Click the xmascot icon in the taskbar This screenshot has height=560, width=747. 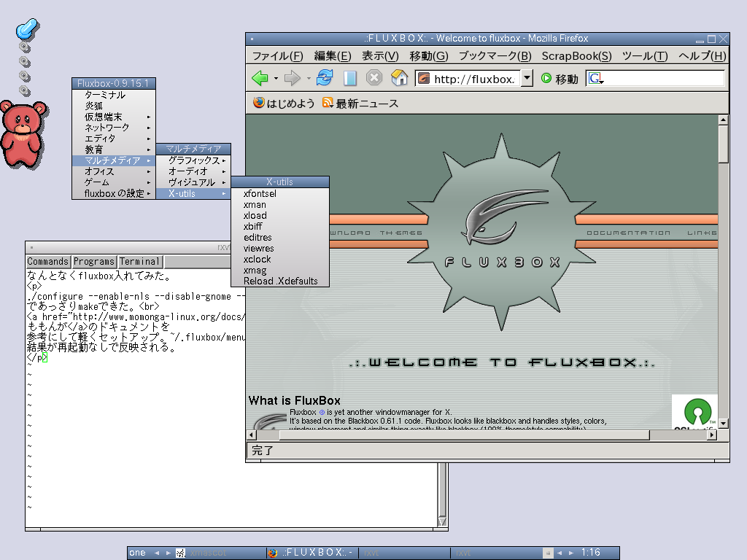pos(181,553)
